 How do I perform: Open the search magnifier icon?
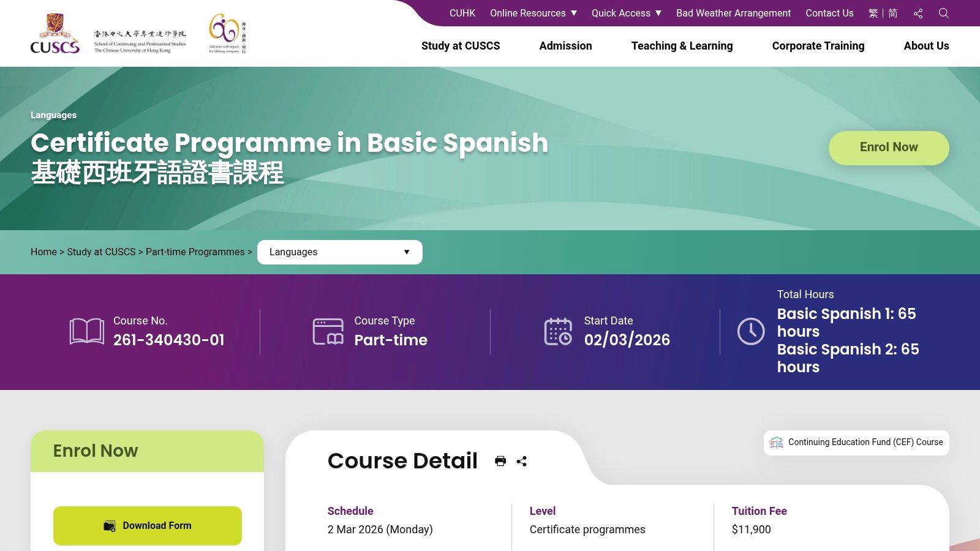[x=943, y=13]
